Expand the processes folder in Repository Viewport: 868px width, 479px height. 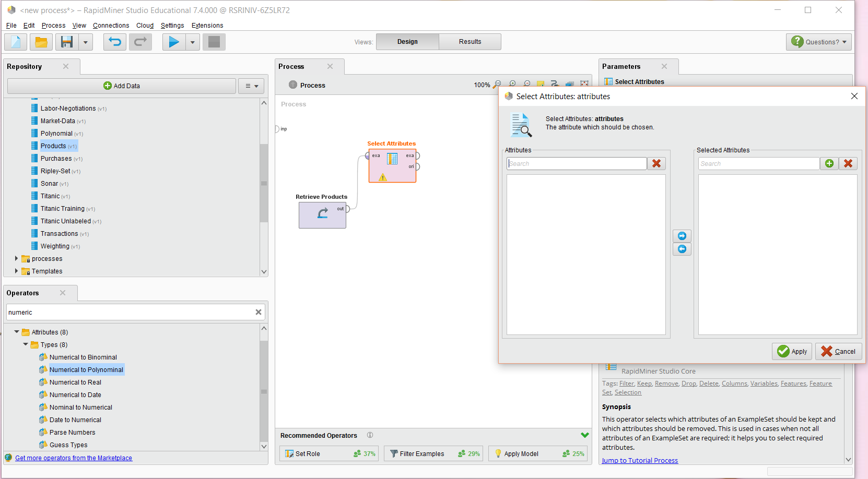point(16,258)
